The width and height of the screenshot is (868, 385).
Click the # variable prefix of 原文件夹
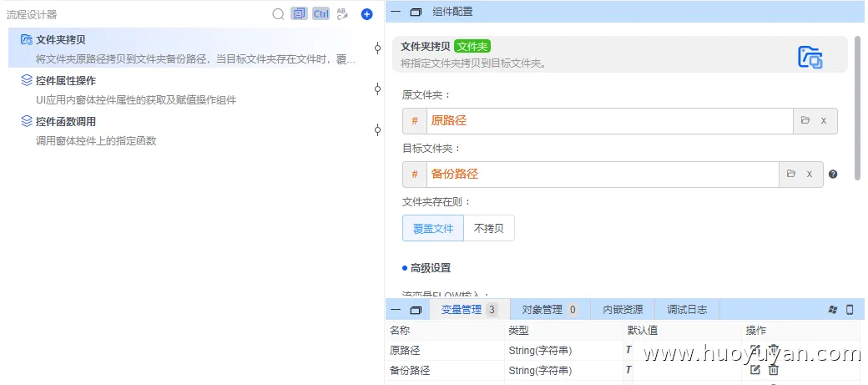[415, 121]
